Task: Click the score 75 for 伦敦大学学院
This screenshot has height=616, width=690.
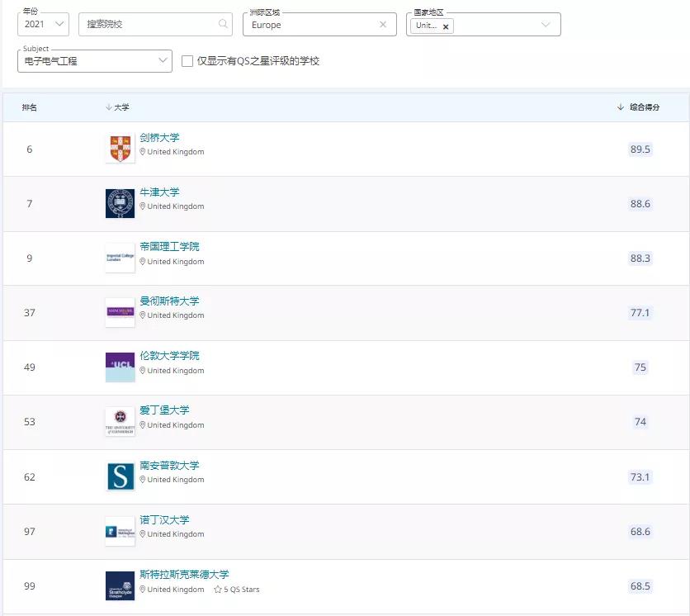Action: [640, 367]
